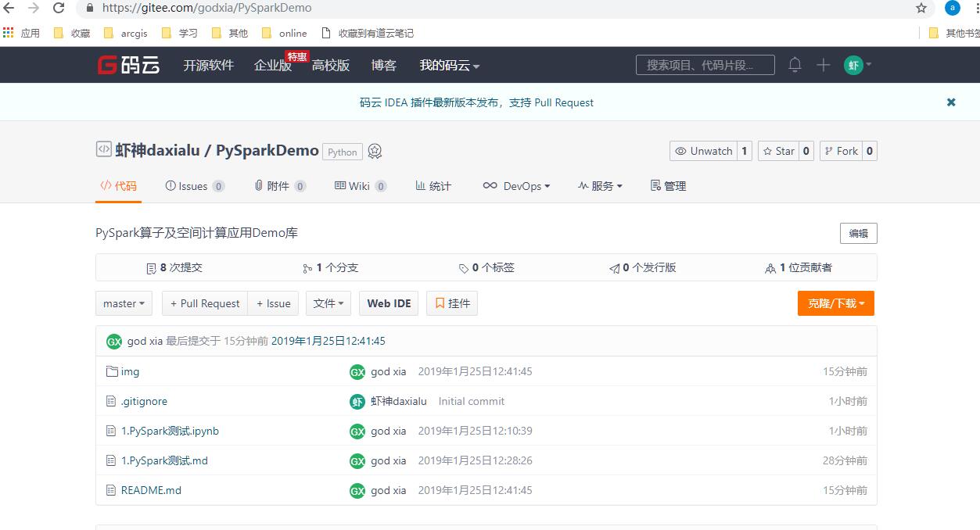
Task: Reload the page with refresh icon
Action: coord(59,8)
